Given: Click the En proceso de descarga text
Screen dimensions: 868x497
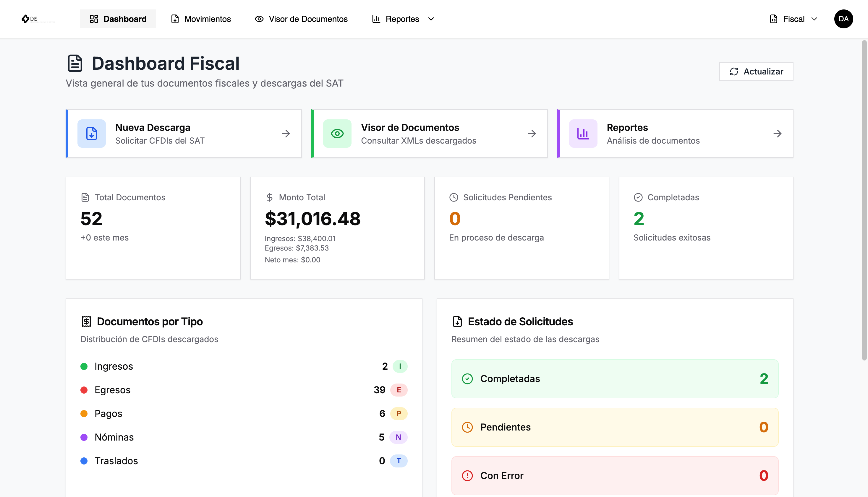Looking at the screenshot, I should (496, 238).
